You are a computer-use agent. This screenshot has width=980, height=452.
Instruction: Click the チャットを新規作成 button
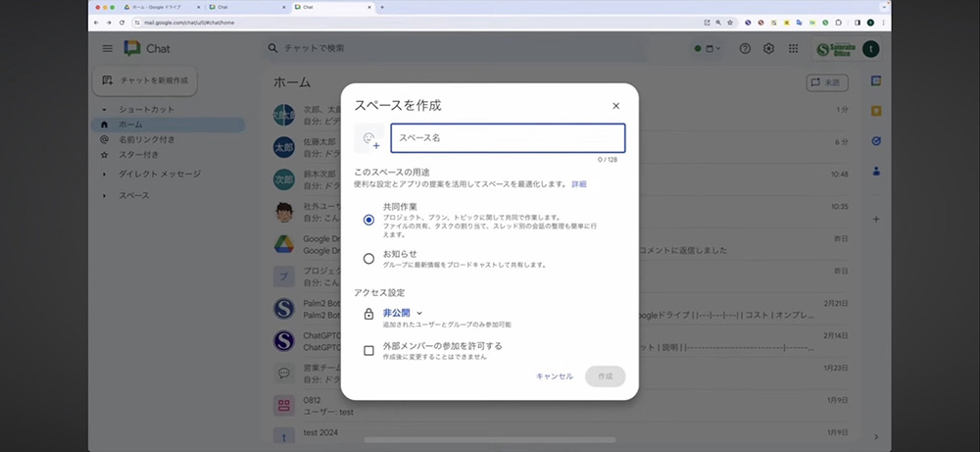pyautogui.click(x=145, y=80)
